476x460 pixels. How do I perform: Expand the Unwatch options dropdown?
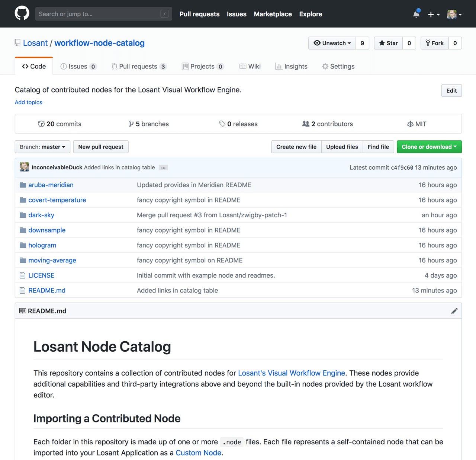point(350,43)
